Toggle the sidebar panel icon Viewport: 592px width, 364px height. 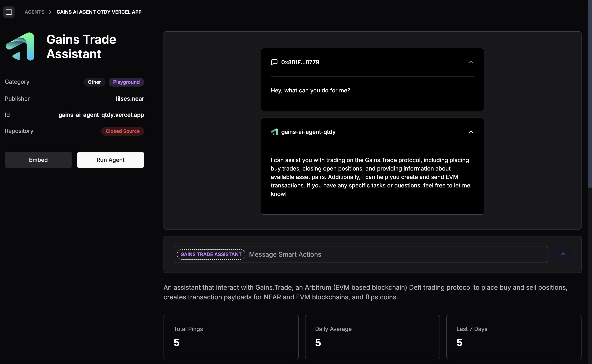coord(9,12)
